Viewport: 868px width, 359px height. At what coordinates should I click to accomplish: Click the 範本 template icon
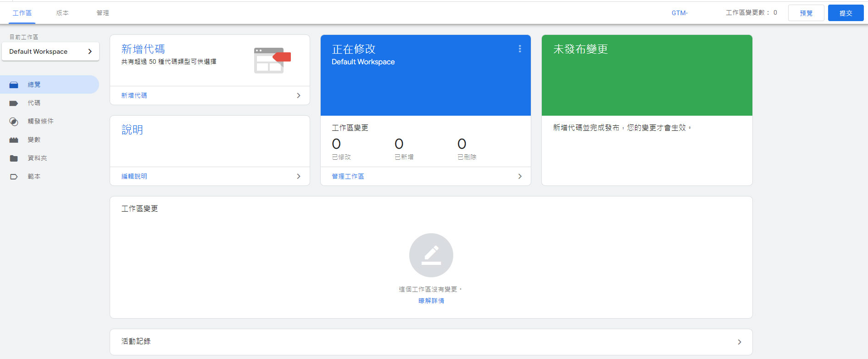click(x=14, y=177)
